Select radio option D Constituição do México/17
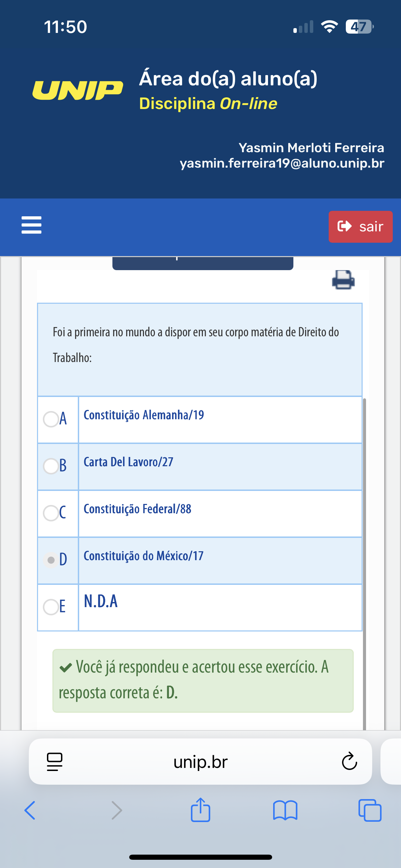The height and width of the screenshot is (868, 401). [51, 560]
